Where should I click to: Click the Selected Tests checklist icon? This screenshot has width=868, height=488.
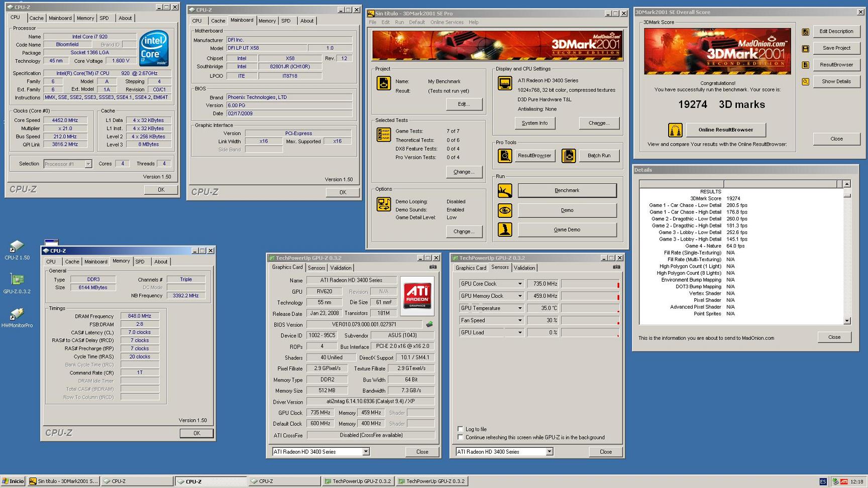pos(384,135)
